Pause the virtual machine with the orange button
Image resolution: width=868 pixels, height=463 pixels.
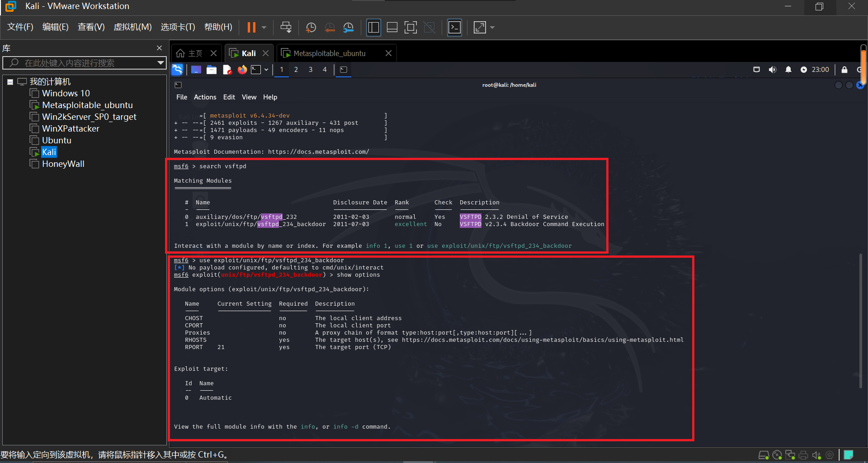click(x=251, y=28)
